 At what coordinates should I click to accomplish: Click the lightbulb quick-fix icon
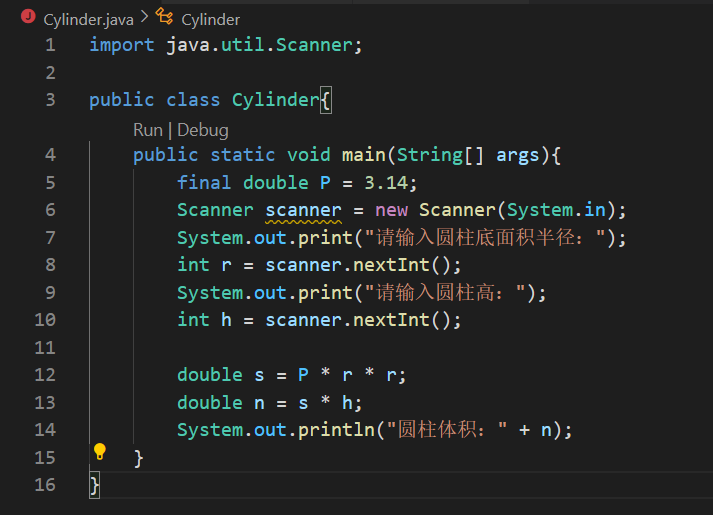pos(100,451)
